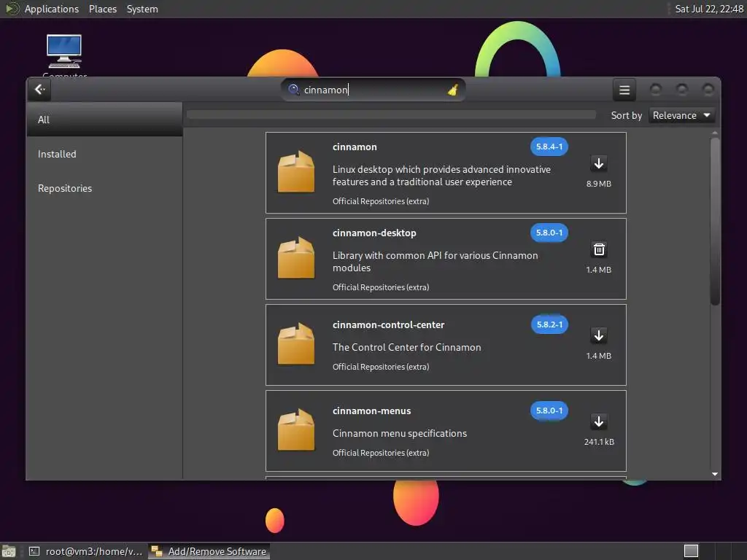Click the workspace switcher in bottom panel

click(x=691, y=551)
